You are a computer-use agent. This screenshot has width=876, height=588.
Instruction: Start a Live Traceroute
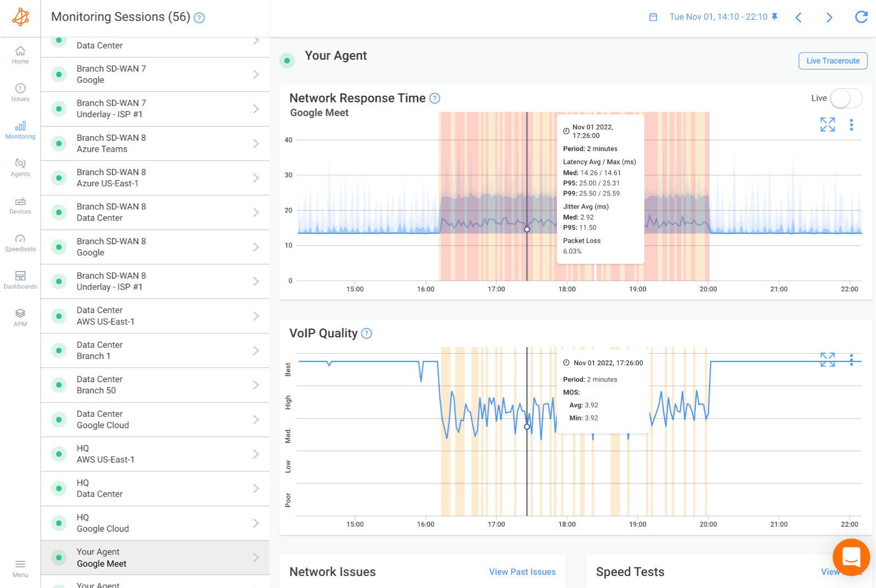coord(832,61)
